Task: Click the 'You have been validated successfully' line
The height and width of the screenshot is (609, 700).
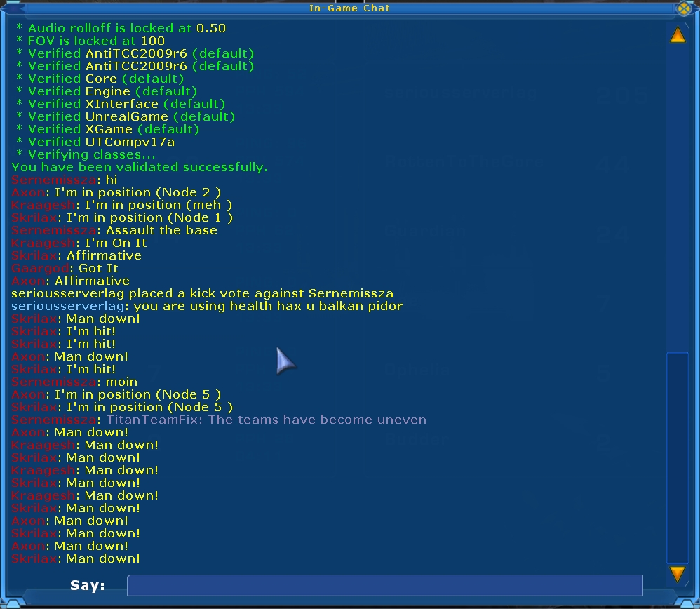Action: 139,167
